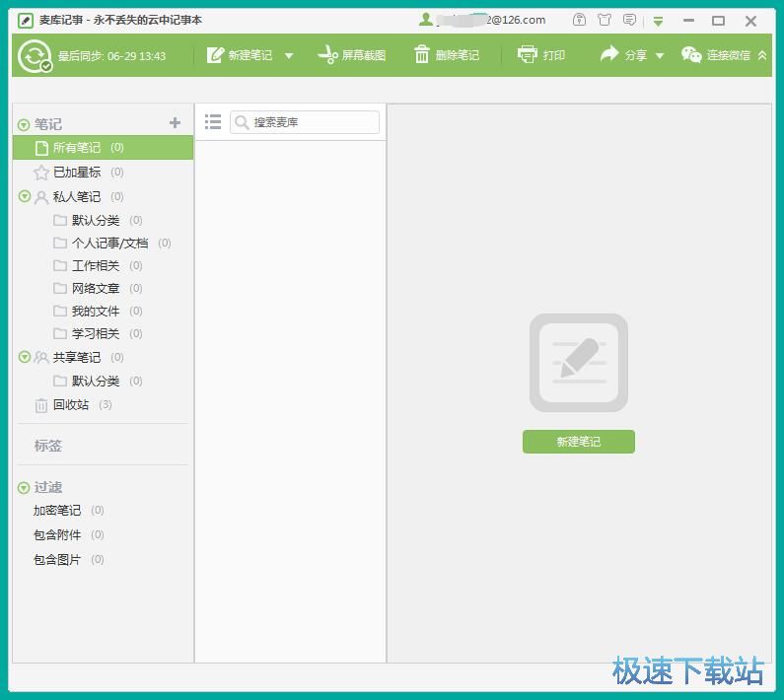784x700 pixels.
Task: Click the 最后同步 time text
Action: [111, 56]
